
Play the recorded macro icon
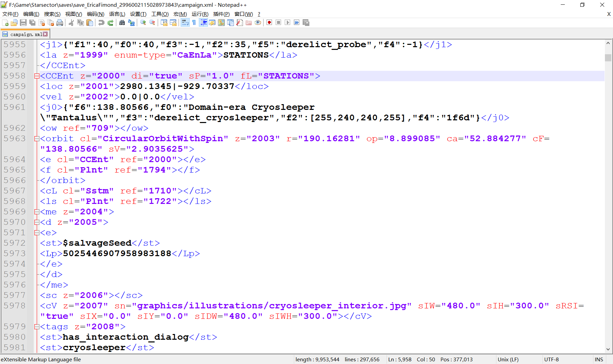coord(287,23)
